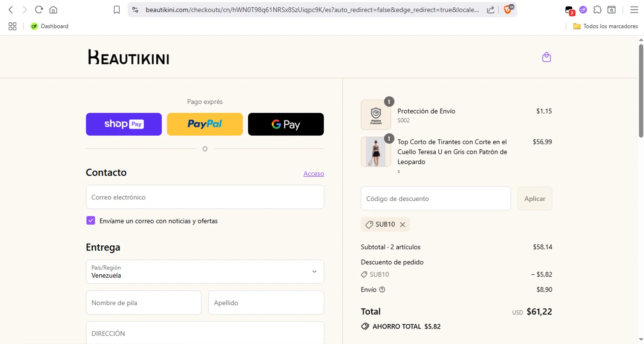Open the browser home icon
644x344 pixels.
tap(53, 9)
